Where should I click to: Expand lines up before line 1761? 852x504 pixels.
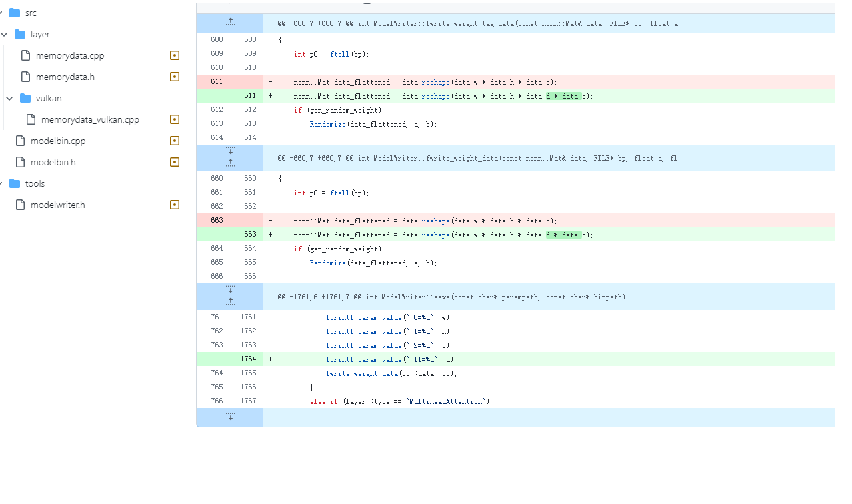230,301
